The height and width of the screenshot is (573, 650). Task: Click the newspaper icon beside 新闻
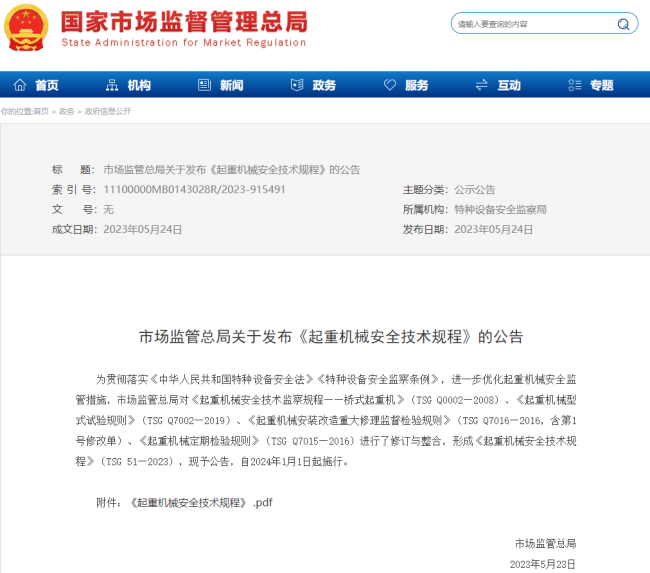[204, 85]
